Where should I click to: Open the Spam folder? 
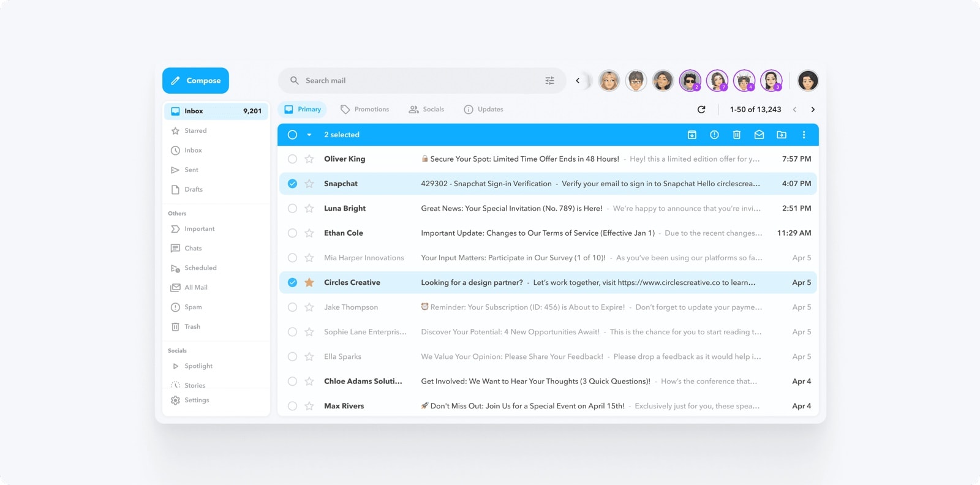(x=216, y=307)
